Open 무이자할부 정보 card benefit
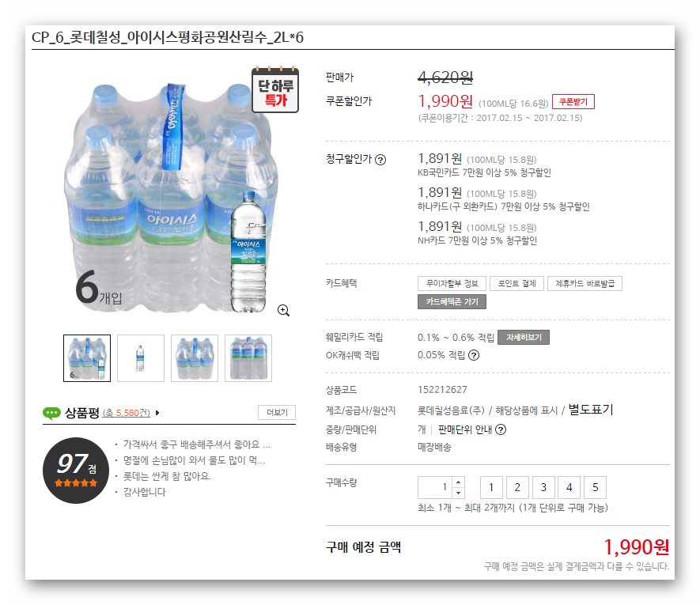Screen dimensions: 700x605 coord(452,284)
